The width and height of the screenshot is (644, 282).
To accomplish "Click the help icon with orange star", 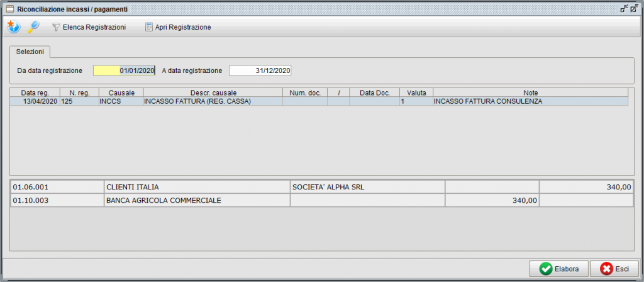I will [13, 27].
